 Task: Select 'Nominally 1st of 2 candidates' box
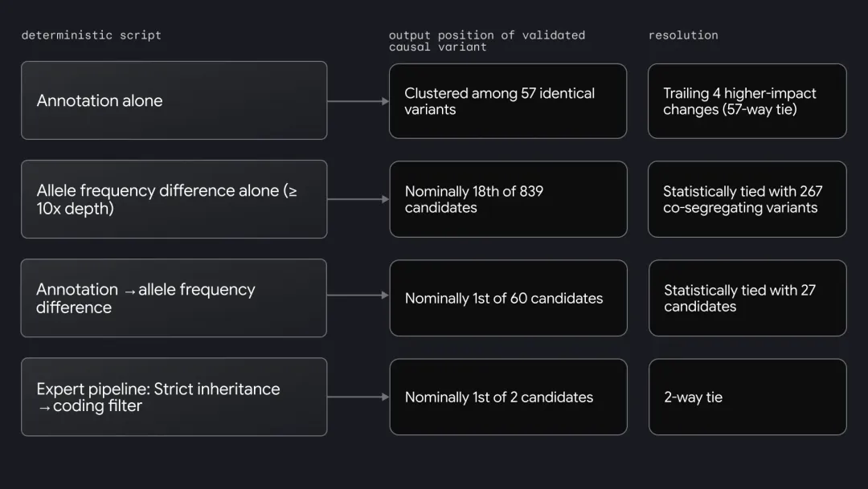pyautogui.click(x=508, y=397)
